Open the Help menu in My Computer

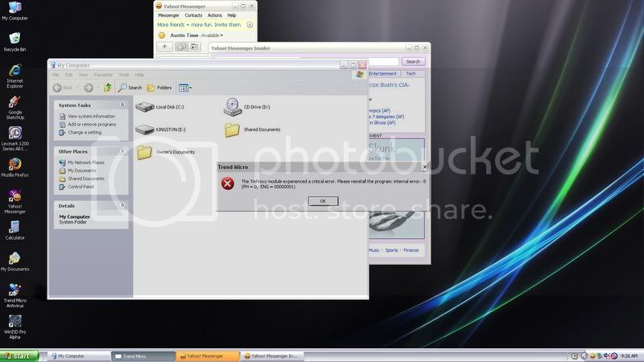tap(139, 75)
